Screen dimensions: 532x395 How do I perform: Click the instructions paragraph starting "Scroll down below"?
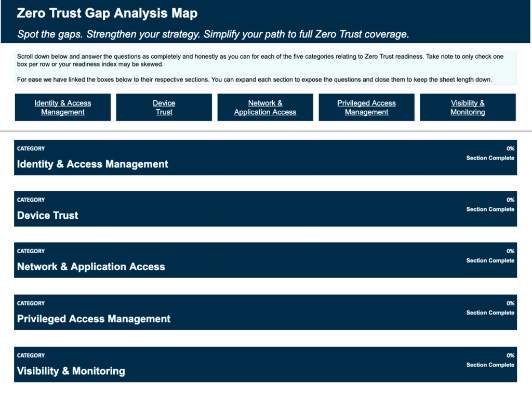click(260, 60)
